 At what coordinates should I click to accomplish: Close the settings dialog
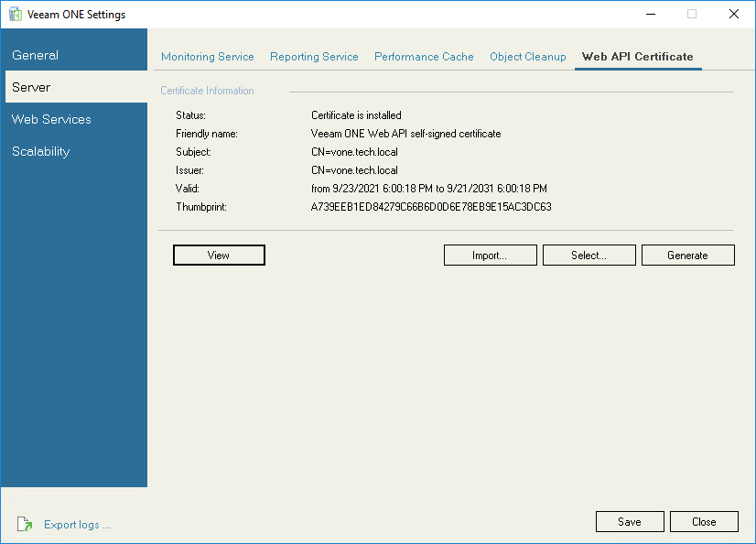704,521
